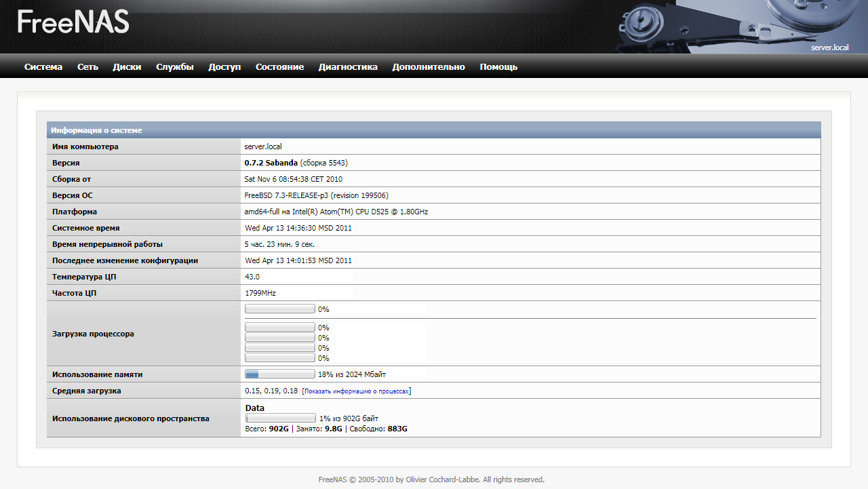The height and width of the screenshot is (489, 868).
Task: Open the Диски menu
Action: coord(127,66)
